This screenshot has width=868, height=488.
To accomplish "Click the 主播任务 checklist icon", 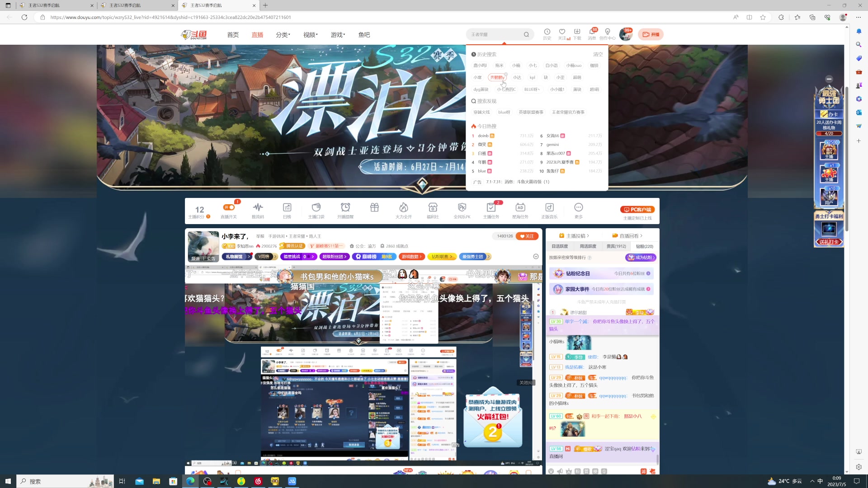I will (x=491, y=208).
